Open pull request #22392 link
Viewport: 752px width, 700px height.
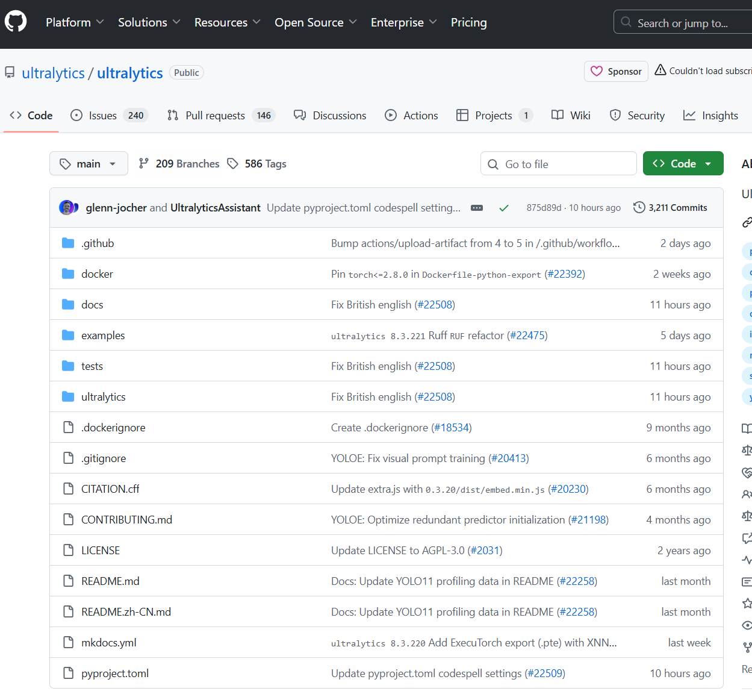pyautogui.click(x=565, y=273)
